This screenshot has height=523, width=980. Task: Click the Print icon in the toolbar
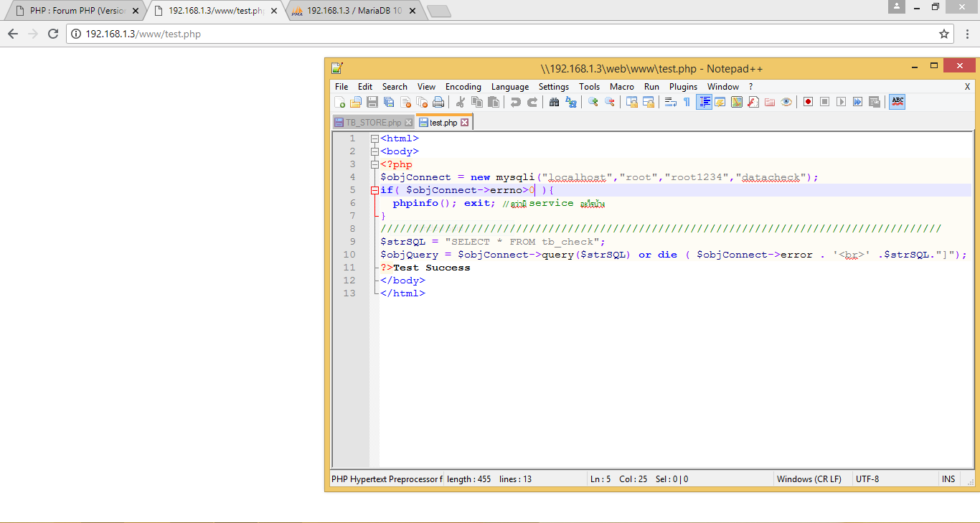coord(438,102)
